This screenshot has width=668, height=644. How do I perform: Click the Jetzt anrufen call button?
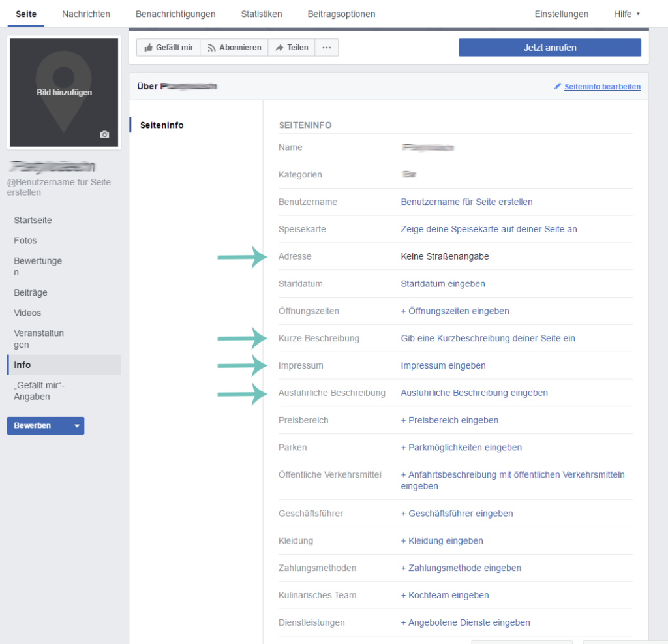click(x=549, y=48)
